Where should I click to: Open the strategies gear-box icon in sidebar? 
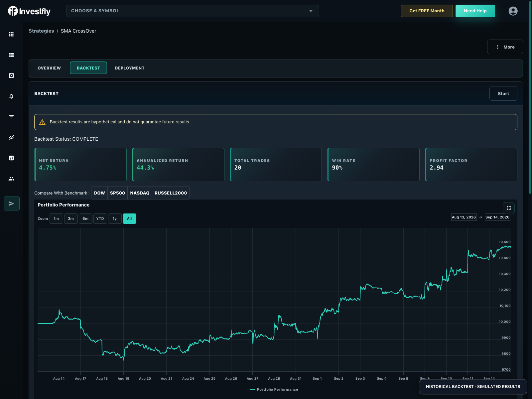pyautogui.click(x=11, y=75)
